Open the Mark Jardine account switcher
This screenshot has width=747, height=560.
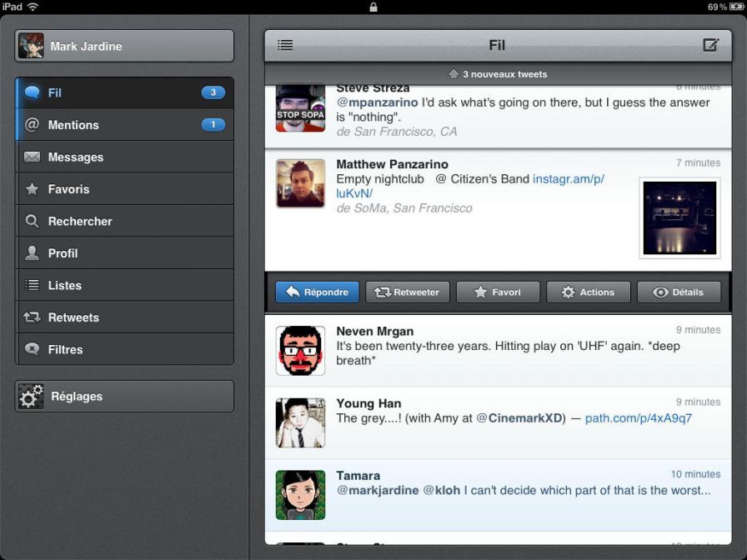pyautogui.click(x=123, y=45)
